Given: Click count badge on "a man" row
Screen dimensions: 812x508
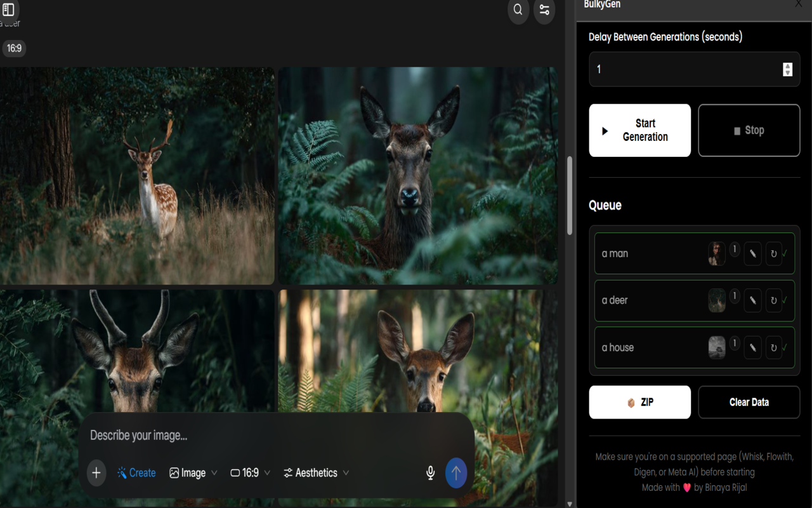Looking at the screenshot, I should 735,250.
